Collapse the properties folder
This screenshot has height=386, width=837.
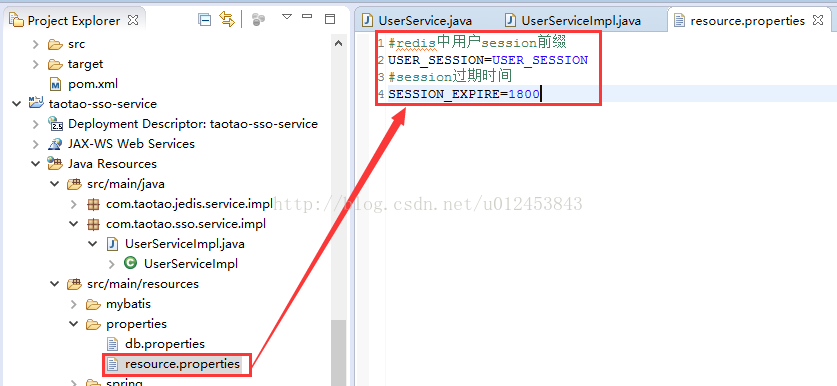point(74,324)
